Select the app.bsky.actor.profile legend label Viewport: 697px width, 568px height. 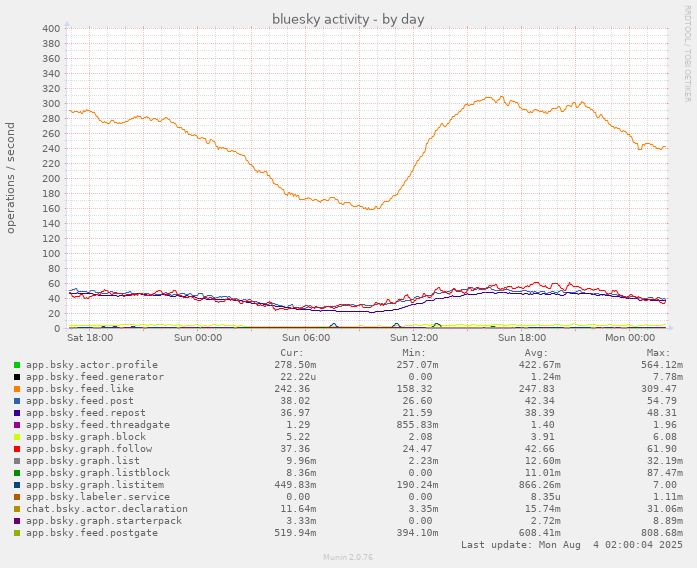[x=92, y=365]
